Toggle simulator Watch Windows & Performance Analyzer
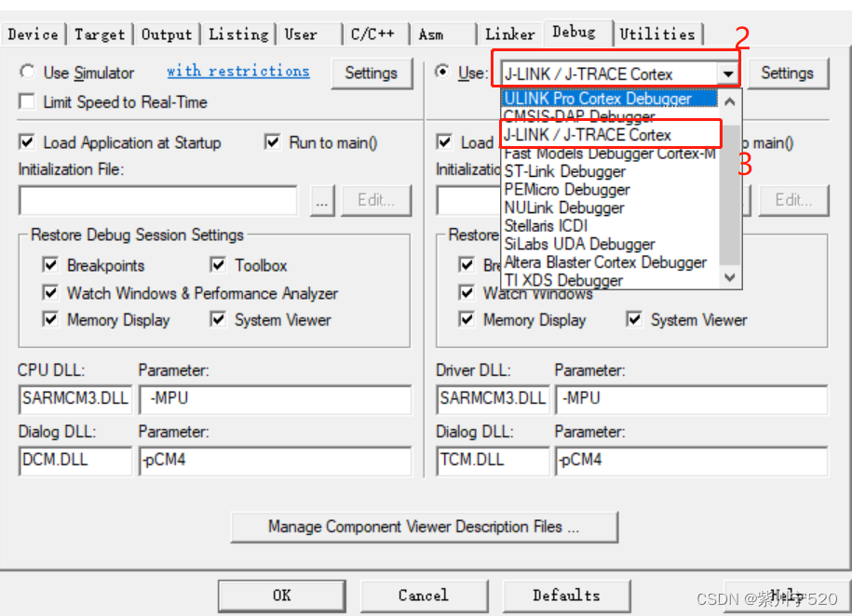This screenshot has width=852, height=616. (50, 293)
